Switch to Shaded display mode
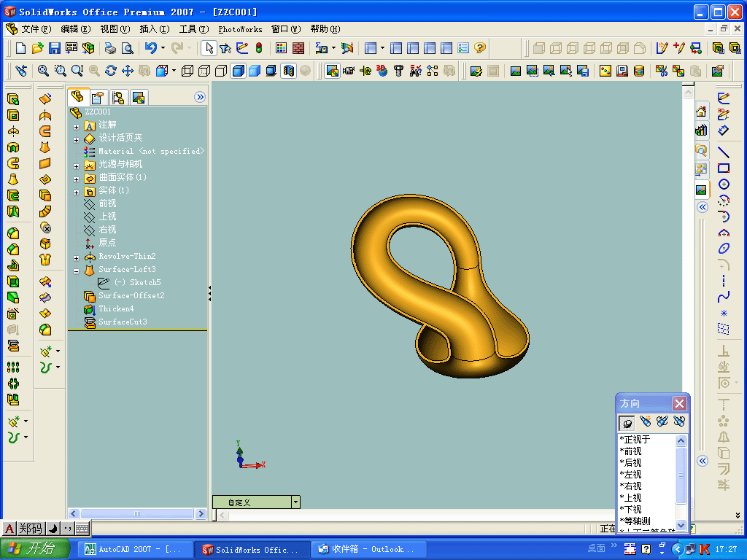Viewport: 747px width, 560px height. [x=255, y=71]
